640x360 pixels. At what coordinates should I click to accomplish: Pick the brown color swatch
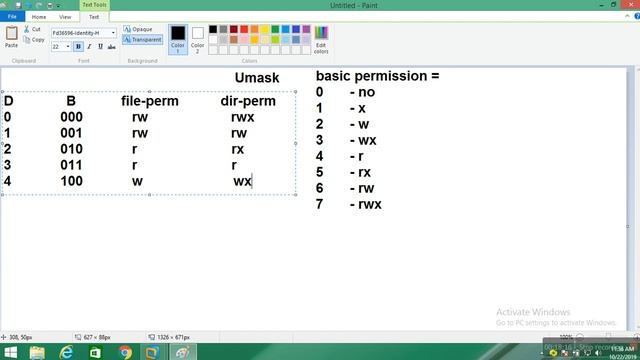(234, 40)
